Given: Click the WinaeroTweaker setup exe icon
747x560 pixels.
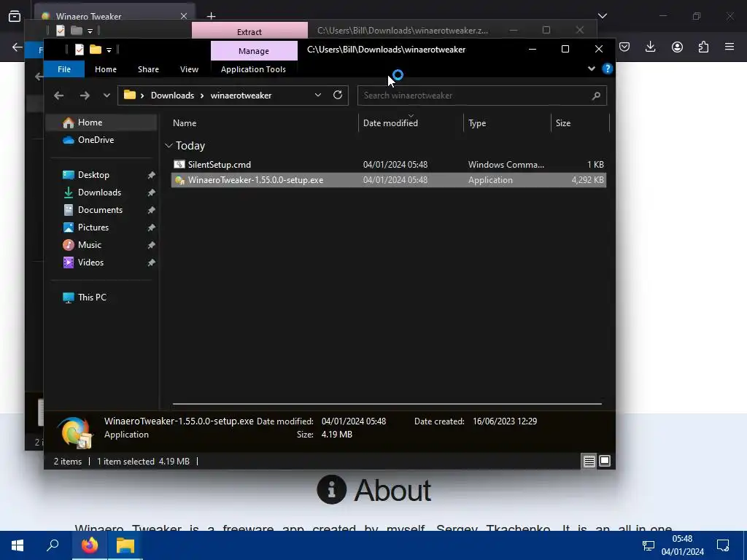Looking at the screenshot, I should (x=179, y=180).
